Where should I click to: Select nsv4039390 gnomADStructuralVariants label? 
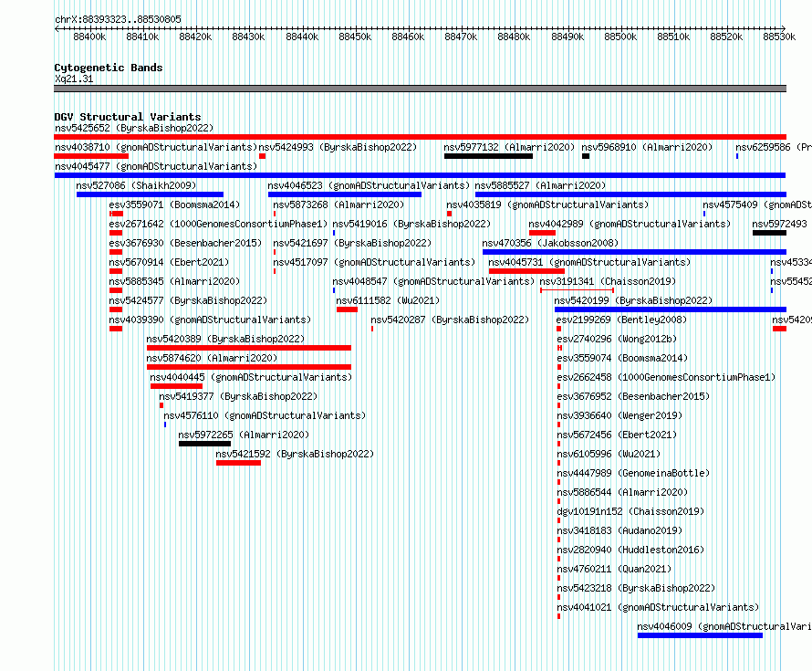coord(210,320)
